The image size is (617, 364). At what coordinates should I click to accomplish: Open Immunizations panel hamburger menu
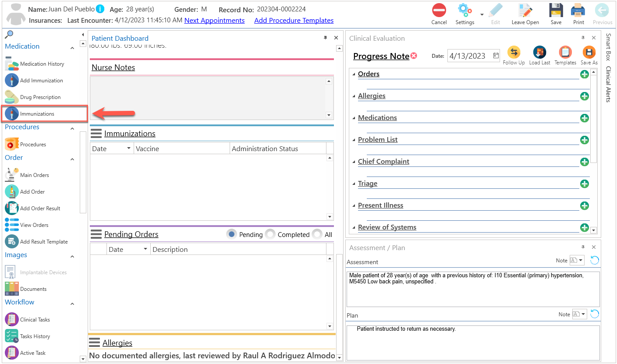pyautogui.click(x=96, y=134)
